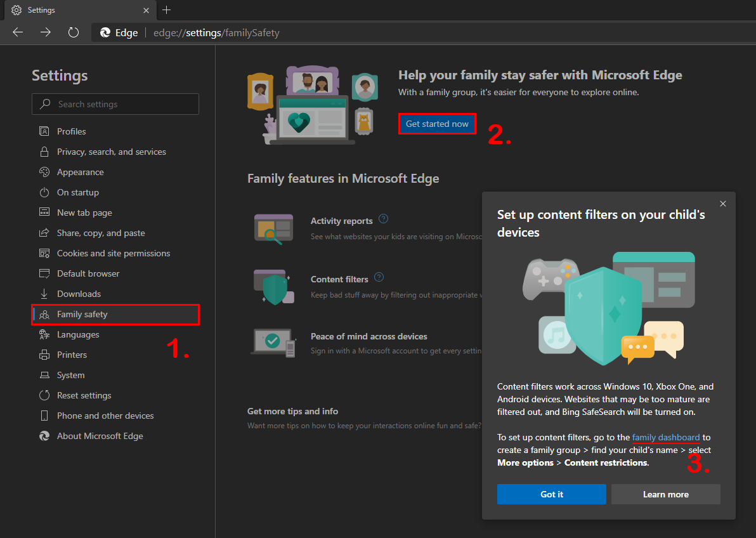This screenshot has width=756, height=538.
Task: Click the address bar URL edge://settings/familySafety
Action: point(216,33)
